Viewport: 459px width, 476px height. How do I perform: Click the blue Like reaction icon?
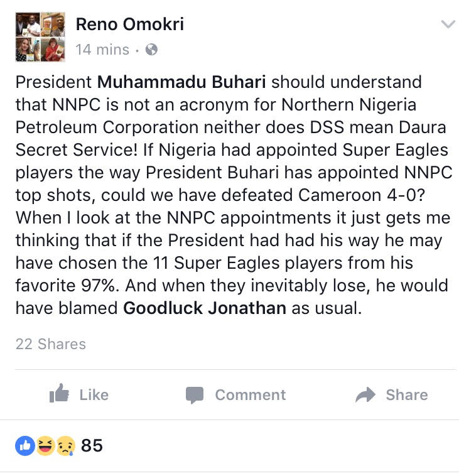tap(25, 446)
